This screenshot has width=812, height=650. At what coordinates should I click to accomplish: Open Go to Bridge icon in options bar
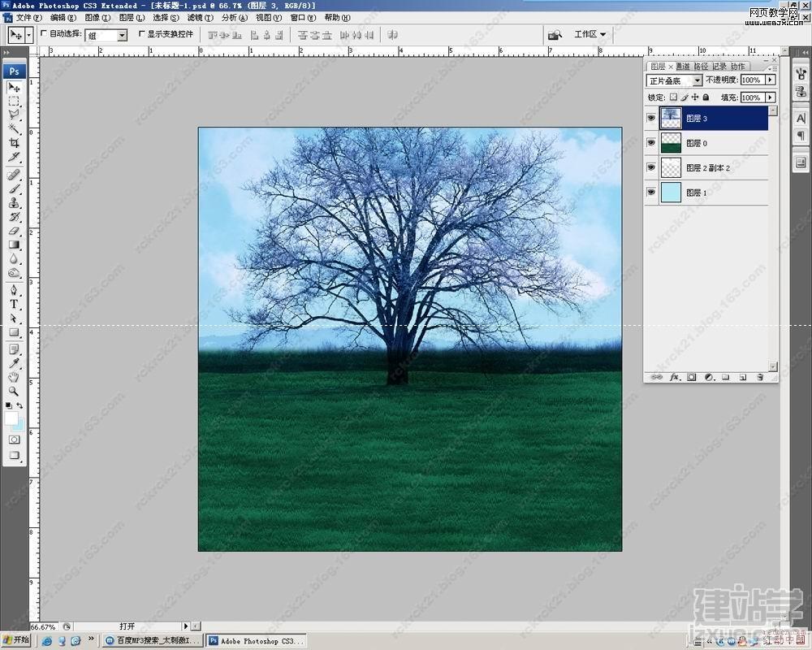click(555, 35)
